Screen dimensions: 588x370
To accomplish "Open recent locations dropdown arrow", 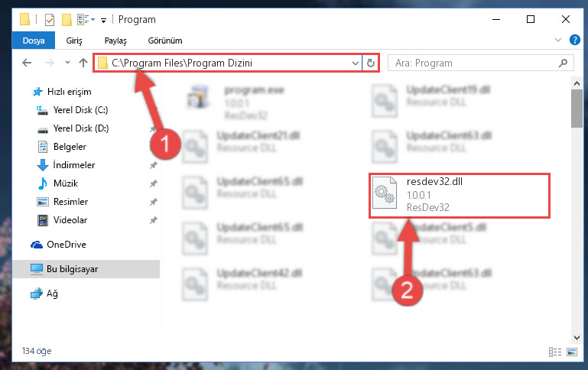I will coord(67,63).
